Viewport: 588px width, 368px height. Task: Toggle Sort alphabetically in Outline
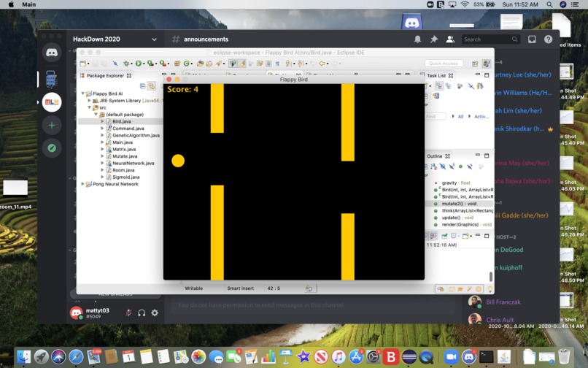pos(434,166)
